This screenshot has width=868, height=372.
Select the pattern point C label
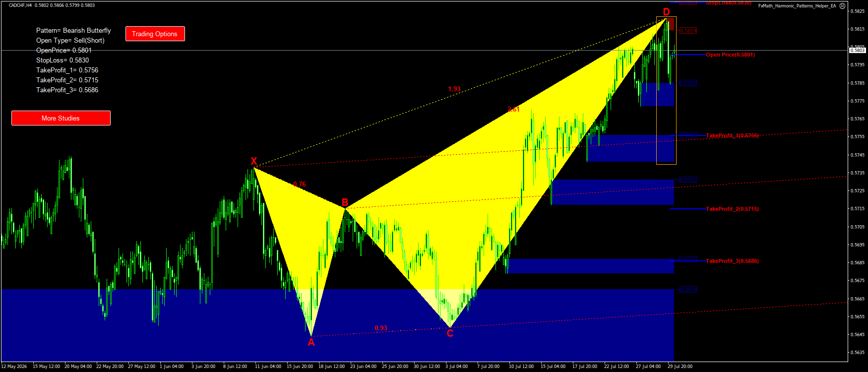(450, 333)
